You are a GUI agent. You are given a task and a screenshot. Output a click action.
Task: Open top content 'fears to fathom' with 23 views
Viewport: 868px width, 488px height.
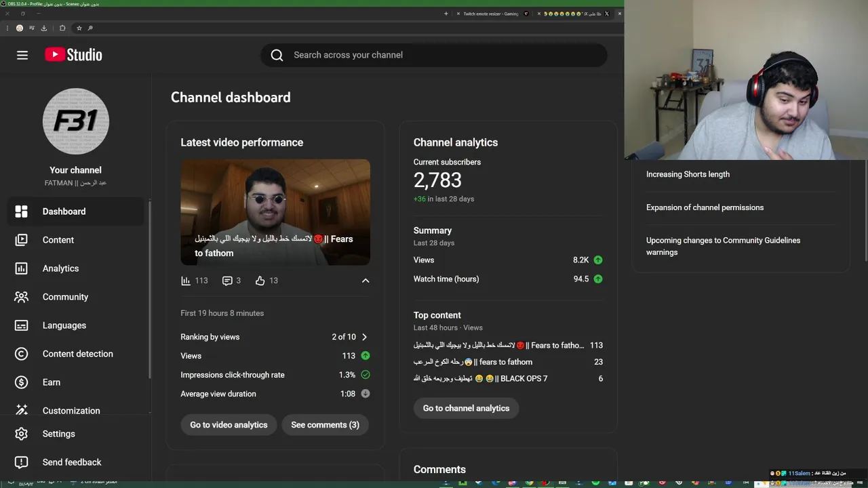[508, 362]
